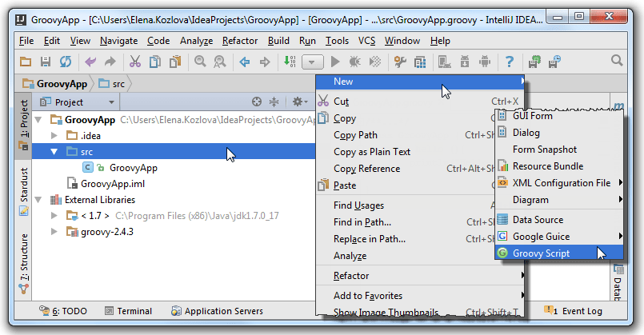Open the File menu
The image size is (644, 335).
pyautogui.click(x=26, y=41)
